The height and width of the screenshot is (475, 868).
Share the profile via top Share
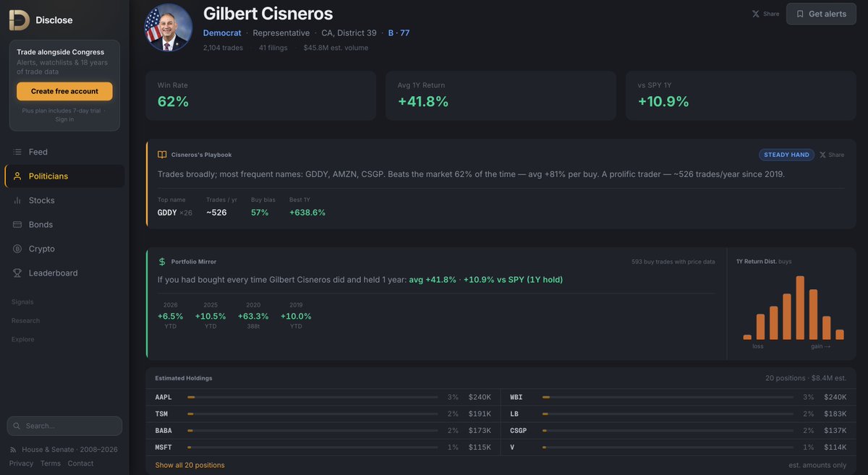[765, 14]
